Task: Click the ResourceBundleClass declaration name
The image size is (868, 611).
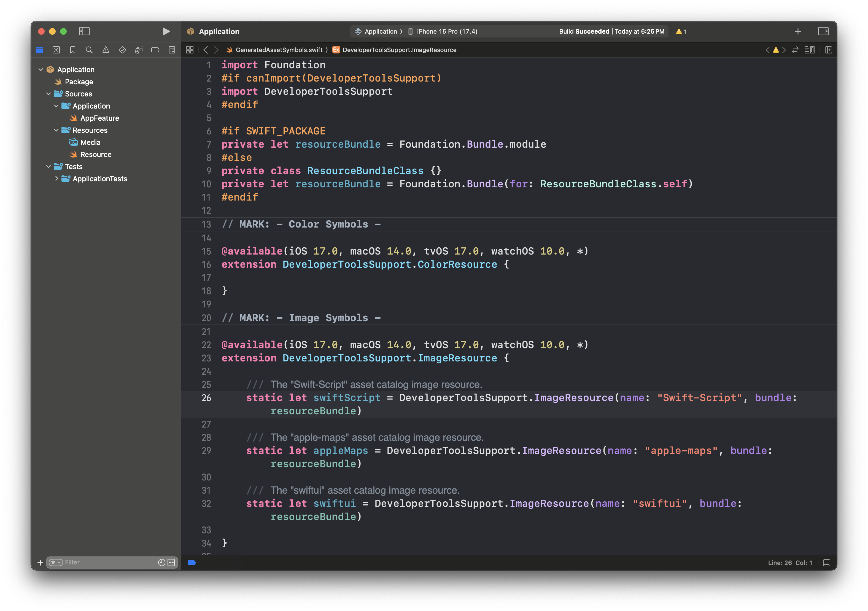Action: click(x=365, y=171)
